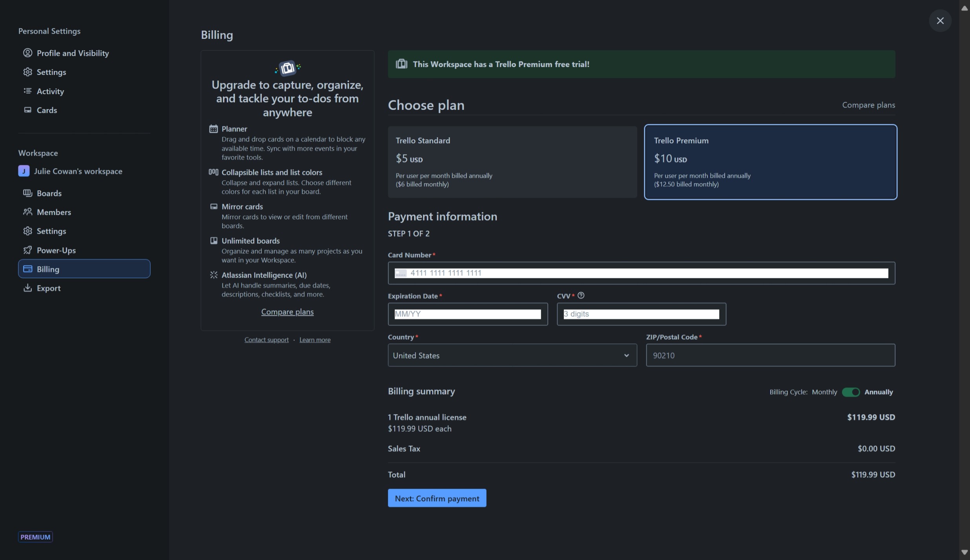Click the Trello Premium trial banner icon
Screen dimensions: 970x560
[x=401, y=64]
